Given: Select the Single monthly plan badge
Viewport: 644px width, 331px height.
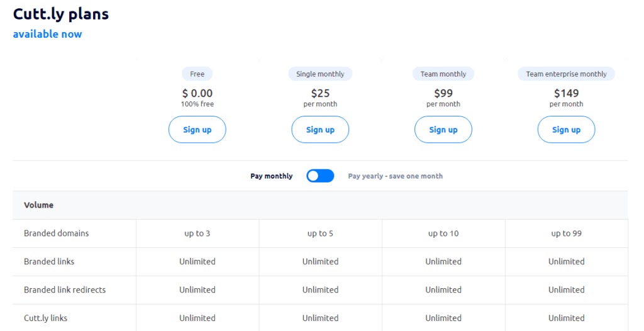Looking at the screenshot, I should [320, 74].
